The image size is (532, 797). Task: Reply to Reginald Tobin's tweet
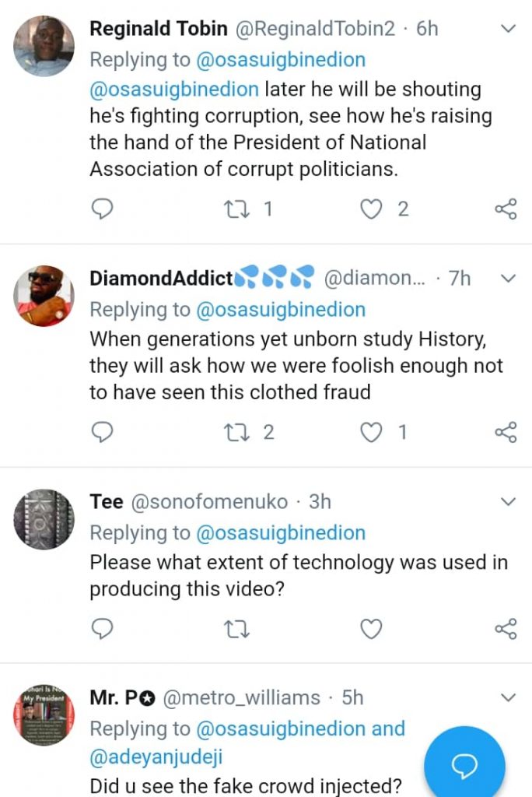pos(102,209)
